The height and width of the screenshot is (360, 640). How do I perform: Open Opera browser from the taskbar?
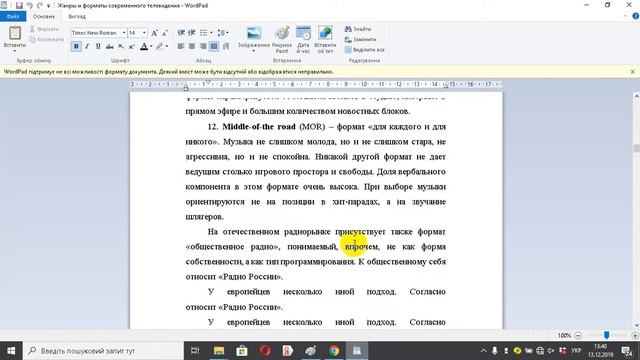pos(265,351)
